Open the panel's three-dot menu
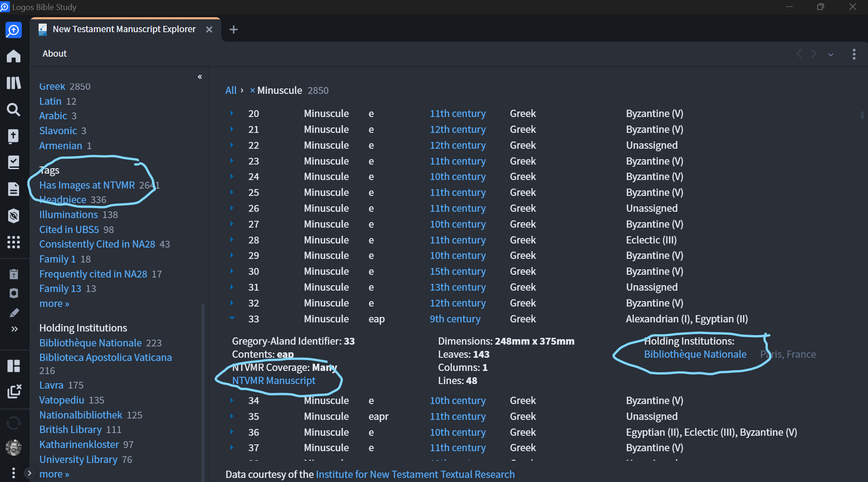Viewport: 868px width, 482px height. tap(854, 54)
